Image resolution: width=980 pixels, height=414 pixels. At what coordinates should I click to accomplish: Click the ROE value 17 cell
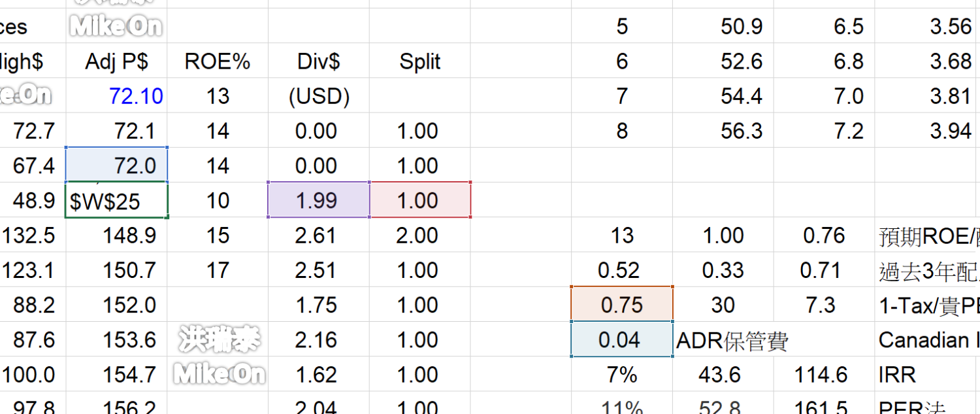(x=217, y=270)
